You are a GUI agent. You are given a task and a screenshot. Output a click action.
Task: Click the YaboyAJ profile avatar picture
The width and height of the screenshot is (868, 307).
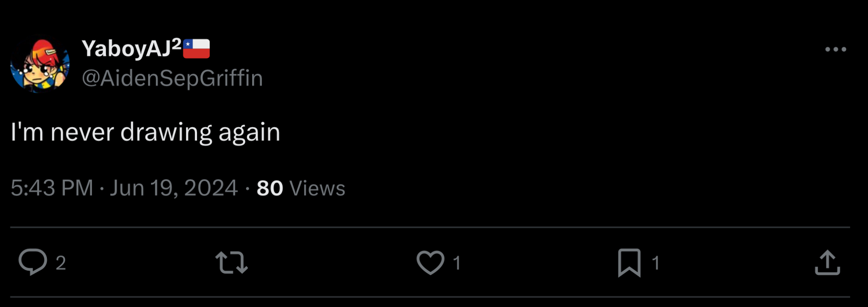click(x=40, y=64)
